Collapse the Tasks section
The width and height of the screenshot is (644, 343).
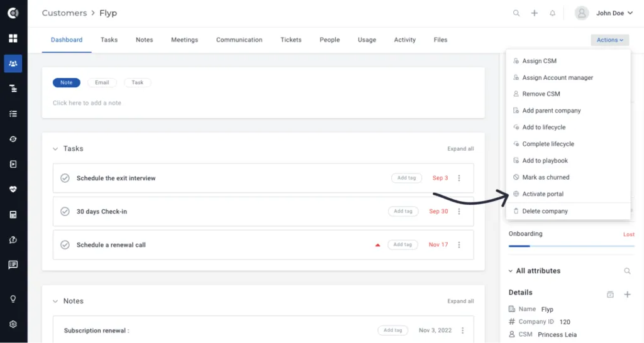(55, 149)
